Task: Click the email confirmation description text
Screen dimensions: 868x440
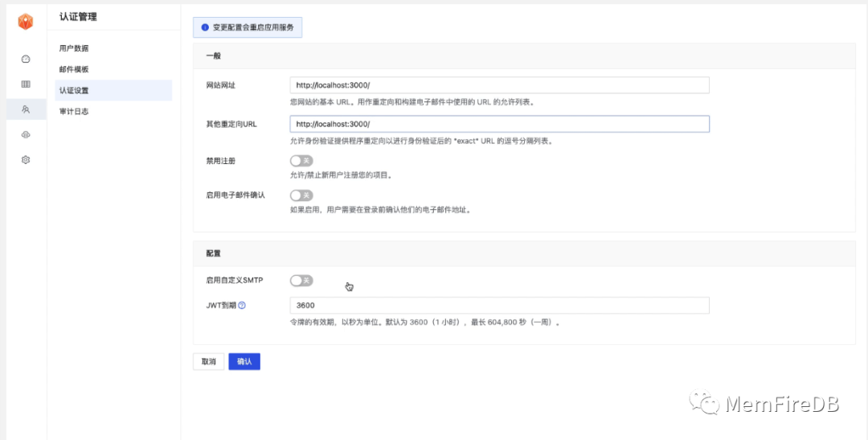Action: [x=380, y=210]
